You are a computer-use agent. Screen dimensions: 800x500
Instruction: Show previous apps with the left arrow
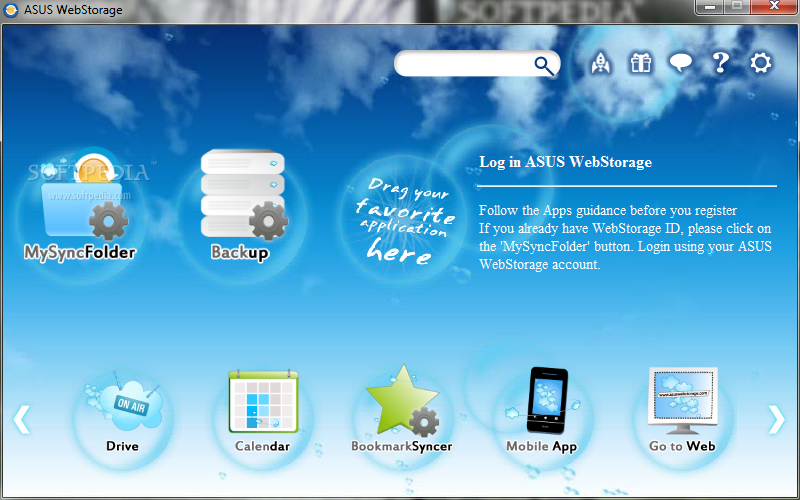(x=21, y=419)
